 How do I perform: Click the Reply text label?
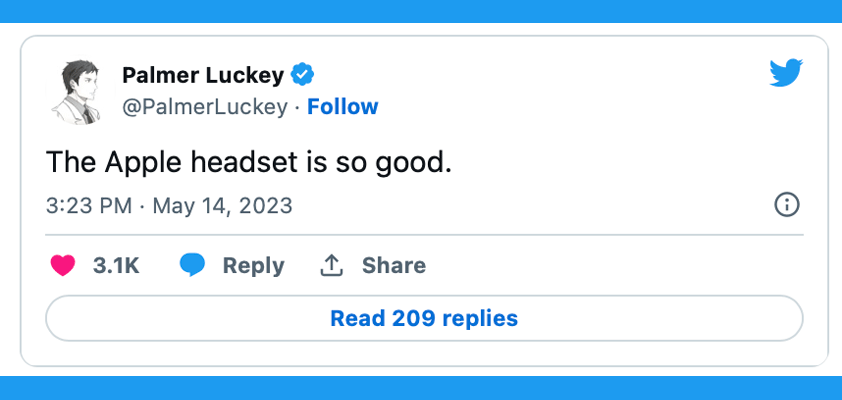pyautogui.click(x=253, y=266)
